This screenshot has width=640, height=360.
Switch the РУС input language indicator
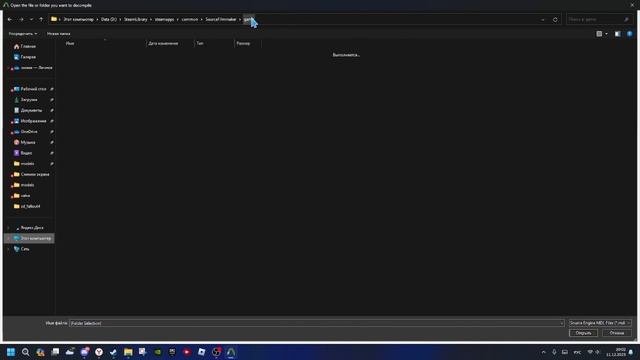click(x=577, y=352)
